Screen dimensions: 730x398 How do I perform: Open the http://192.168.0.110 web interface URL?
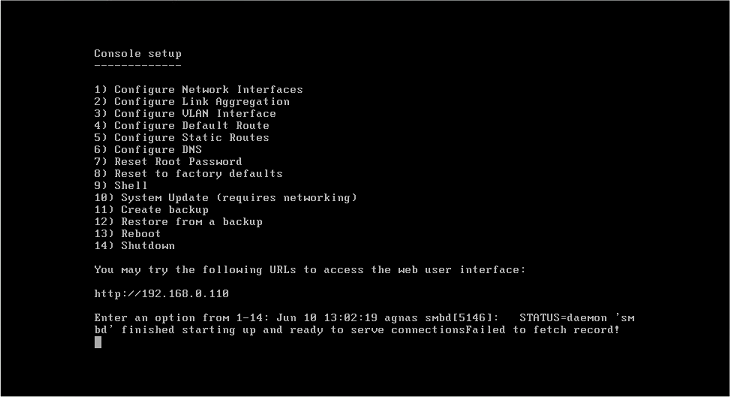point(162,294)
